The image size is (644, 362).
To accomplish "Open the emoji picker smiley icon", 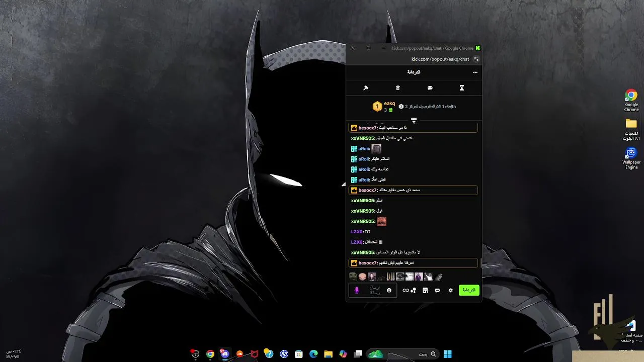I will pyautogui.click(x=389, y=290).
